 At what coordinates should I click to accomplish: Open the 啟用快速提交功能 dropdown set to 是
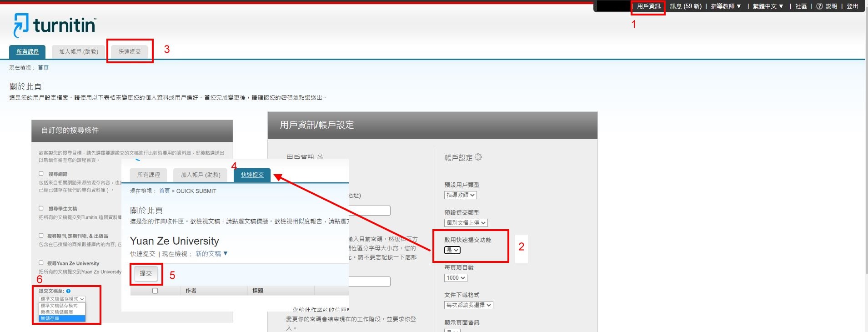[452, 250]
